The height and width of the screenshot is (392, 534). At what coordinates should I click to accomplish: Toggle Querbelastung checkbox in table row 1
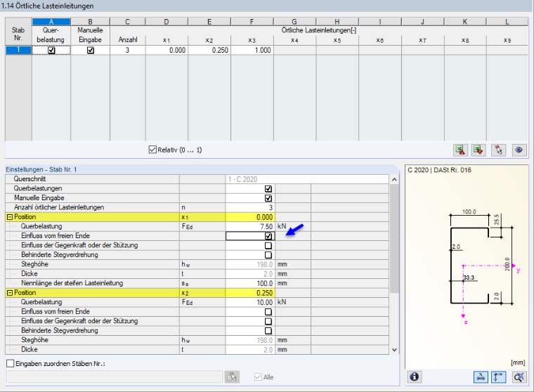coord(51,50)
